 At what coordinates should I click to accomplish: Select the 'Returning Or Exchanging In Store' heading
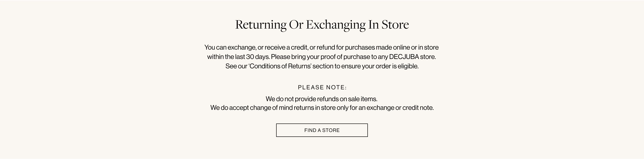[x=322, y=25]
